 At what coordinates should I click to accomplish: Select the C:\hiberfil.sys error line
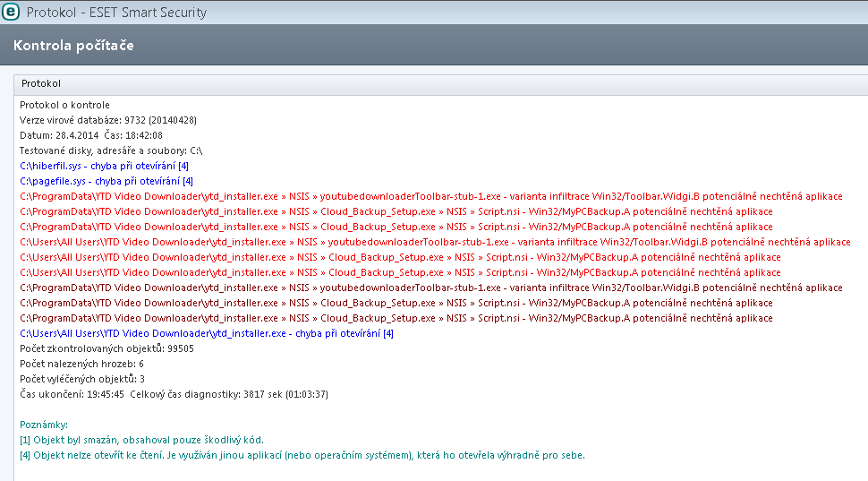point(104,166)
